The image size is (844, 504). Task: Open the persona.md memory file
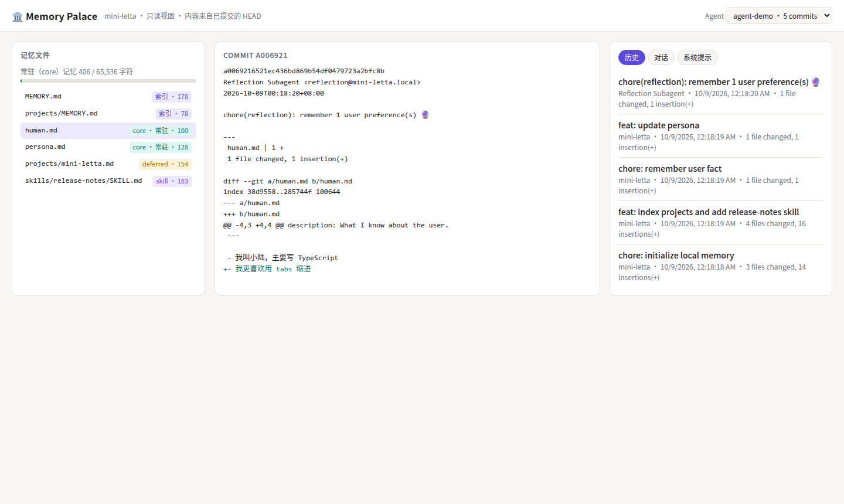[108, 147]
